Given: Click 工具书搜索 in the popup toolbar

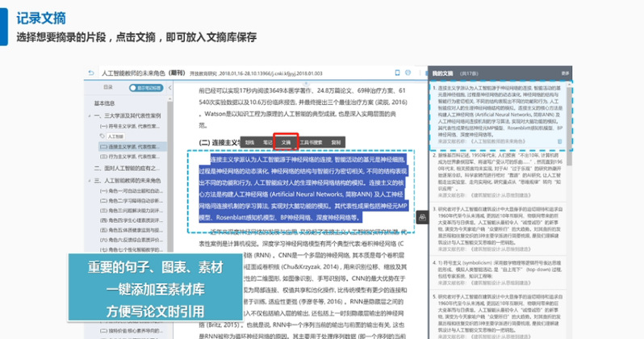Looking at the screenshot, I should 310,140.
